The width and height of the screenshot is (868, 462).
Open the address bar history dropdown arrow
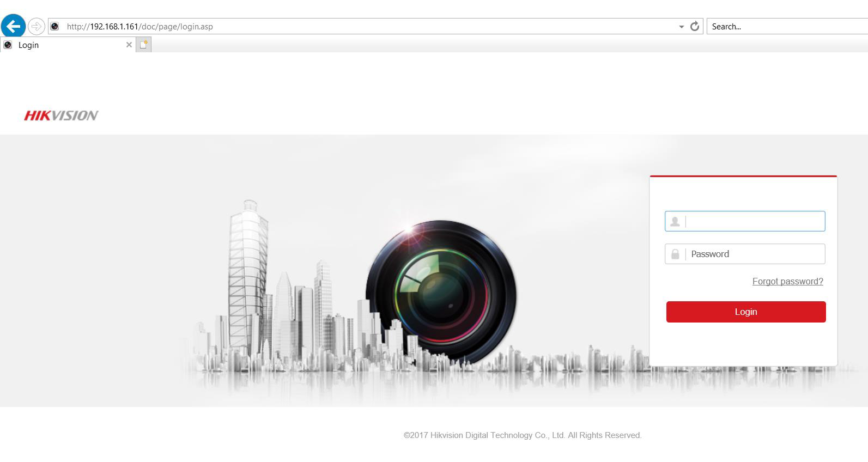pos(681,27)
